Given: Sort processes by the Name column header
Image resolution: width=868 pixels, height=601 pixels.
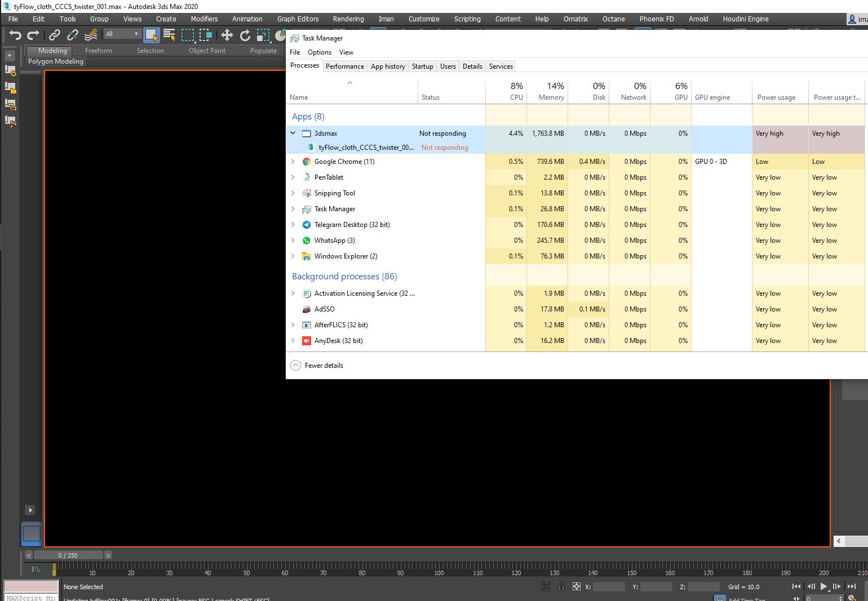Looking at the screenshot, I should (x=352, y=91).
